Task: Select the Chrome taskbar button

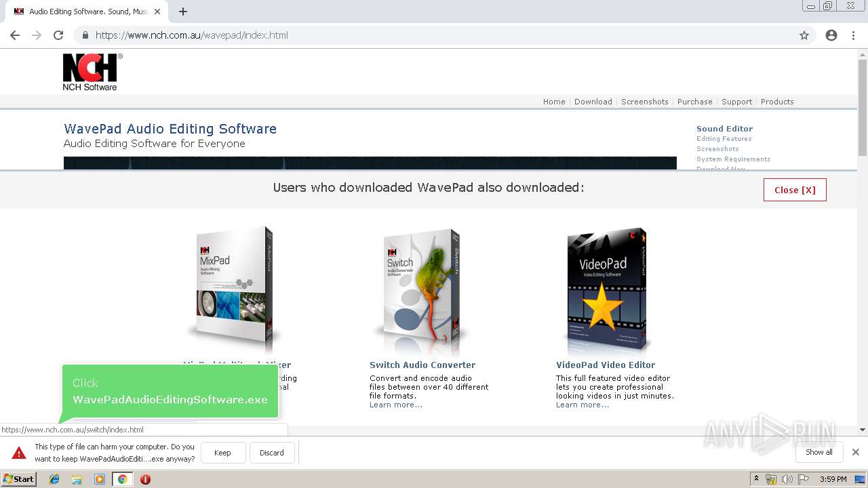Action: (123, 479)
